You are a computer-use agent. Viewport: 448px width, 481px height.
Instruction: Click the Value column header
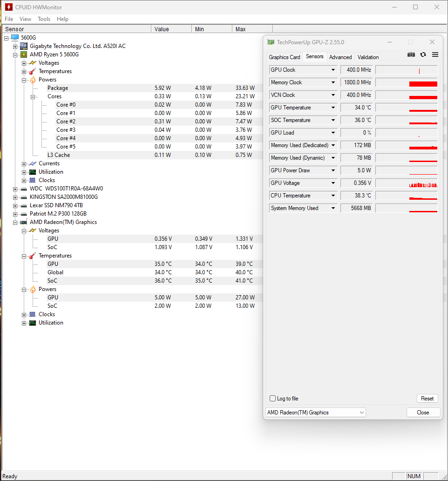[171, 29]
